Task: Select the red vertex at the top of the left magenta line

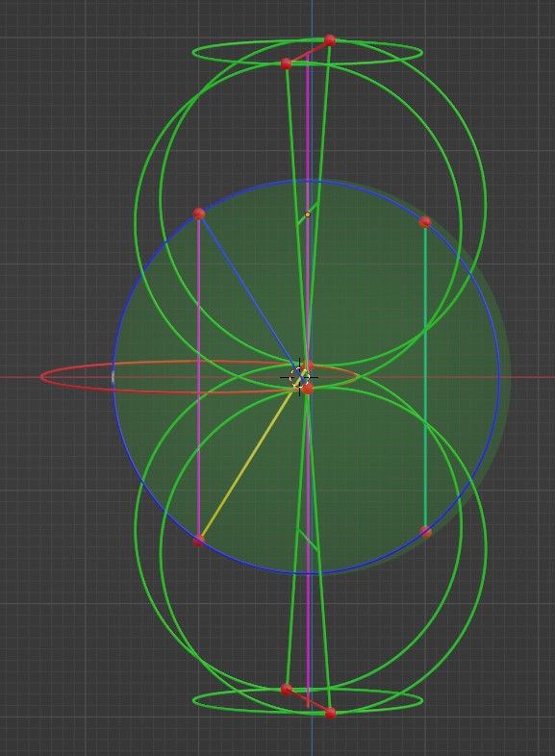Action: tap(199, 214)
